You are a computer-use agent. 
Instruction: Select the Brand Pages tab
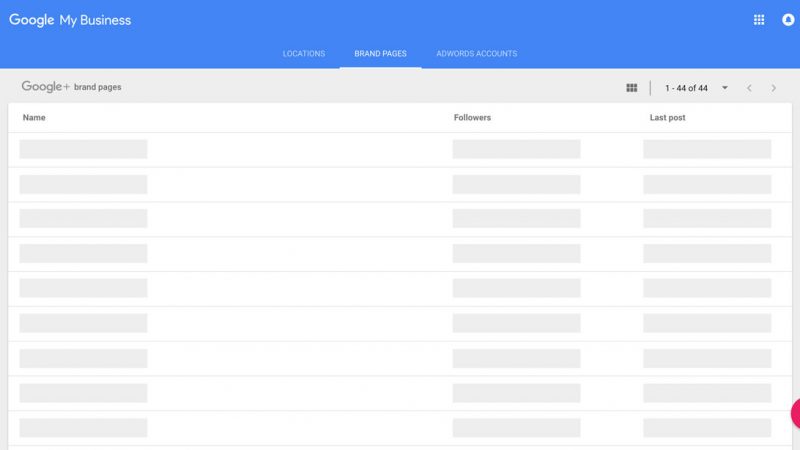coord(380,54)
